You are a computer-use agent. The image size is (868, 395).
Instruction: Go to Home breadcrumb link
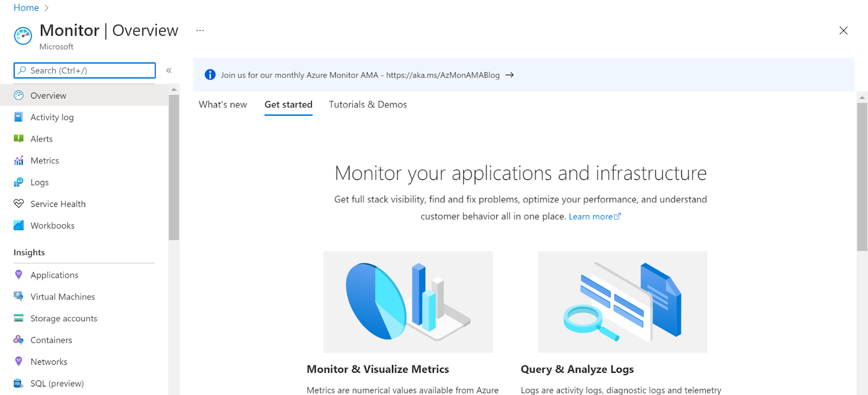click(26, 8)
